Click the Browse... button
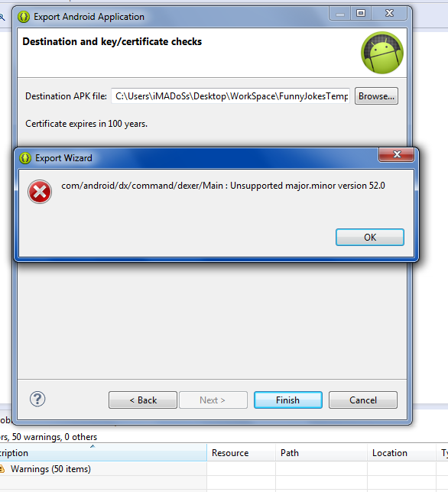Viewport: 448px width, 492px height. click(x=376, y=96)
